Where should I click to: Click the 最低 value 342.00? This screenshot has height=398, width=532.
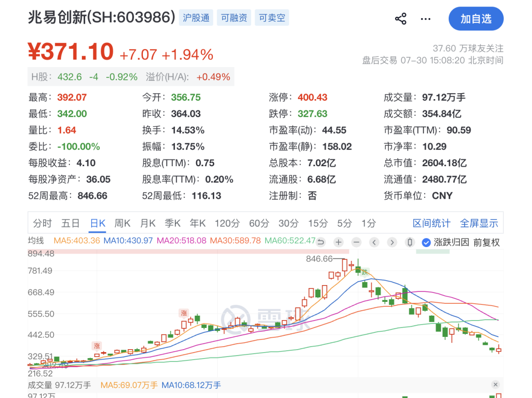(x=72, y=114)
